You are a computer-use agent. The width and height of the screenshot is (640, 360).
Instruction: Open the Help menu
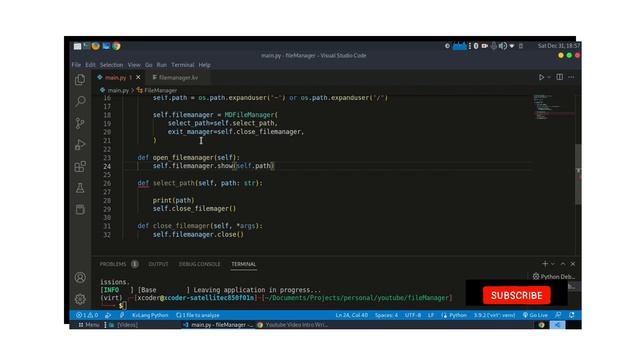click(x=204, y=65)
